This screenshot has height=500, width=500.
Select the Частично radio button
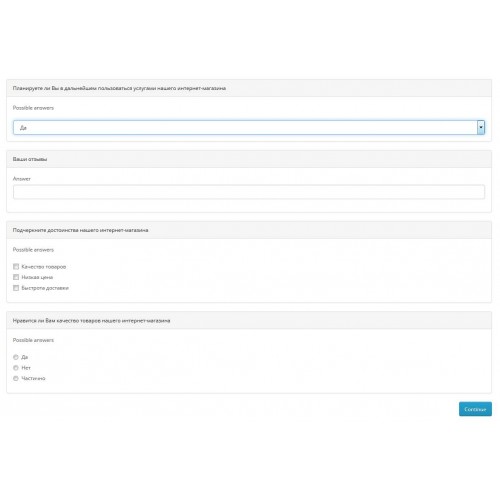pyautogui.click(x=16, y=378)
